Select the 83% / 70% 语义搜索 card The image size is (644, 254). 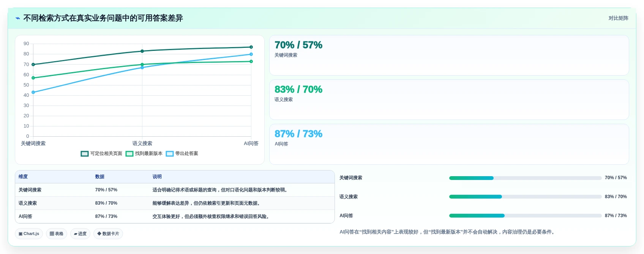(x=449, y=100)
